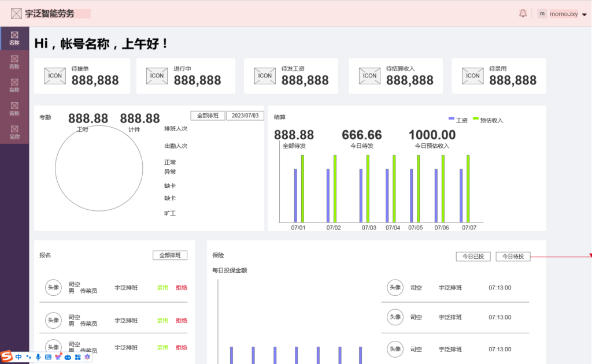Click the ICON in 待结算收入 card
The height and width of the screenshot is (364, 592).
pyautogui.click(x=369, y=76)
